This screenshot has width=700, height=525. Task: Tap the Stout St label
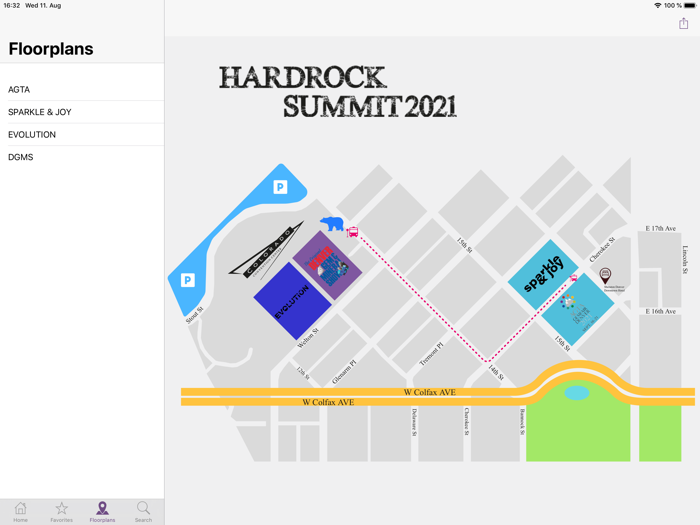point(194,315)
